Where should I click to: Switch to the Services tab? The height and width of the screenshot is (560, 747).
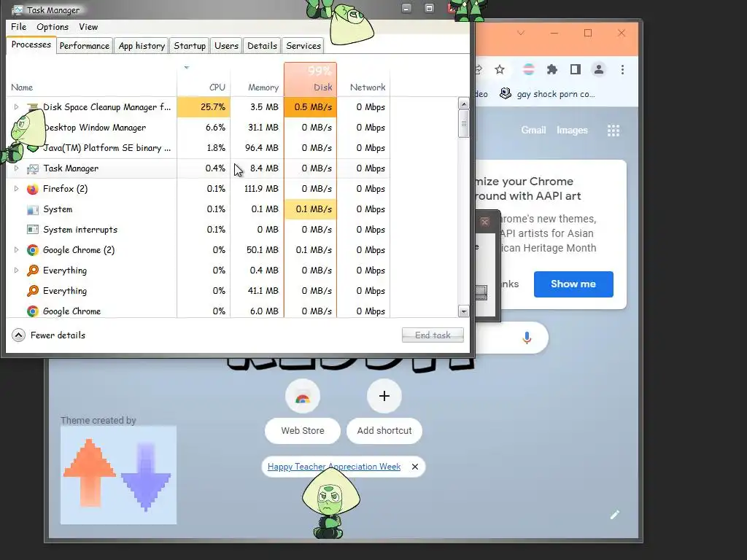pyautogui.click(x=303, y=46)
